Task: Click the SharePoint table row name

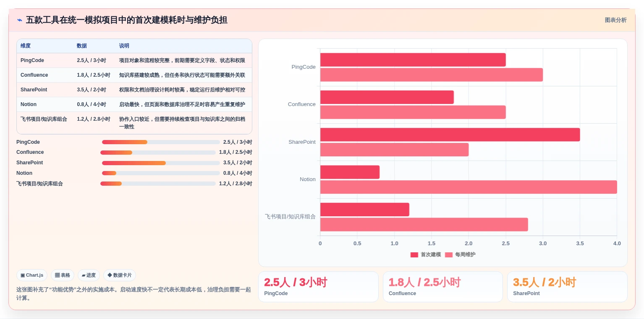Action: 34,90
